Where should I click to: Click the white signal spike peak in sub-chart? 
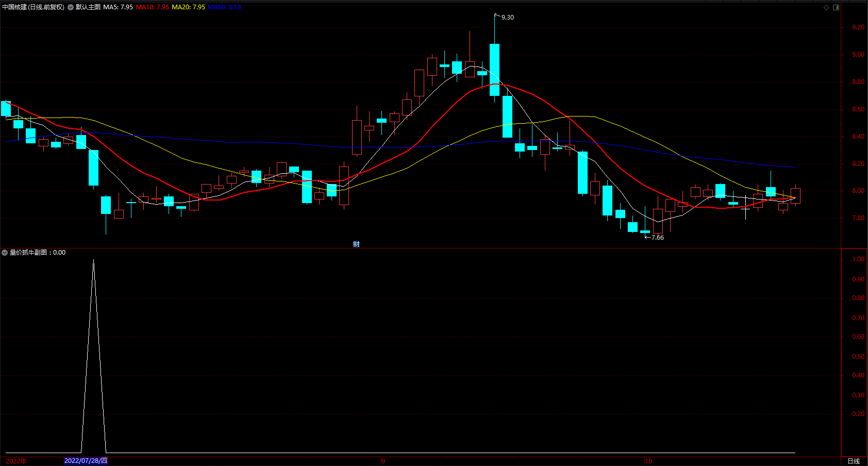(93, 260)
